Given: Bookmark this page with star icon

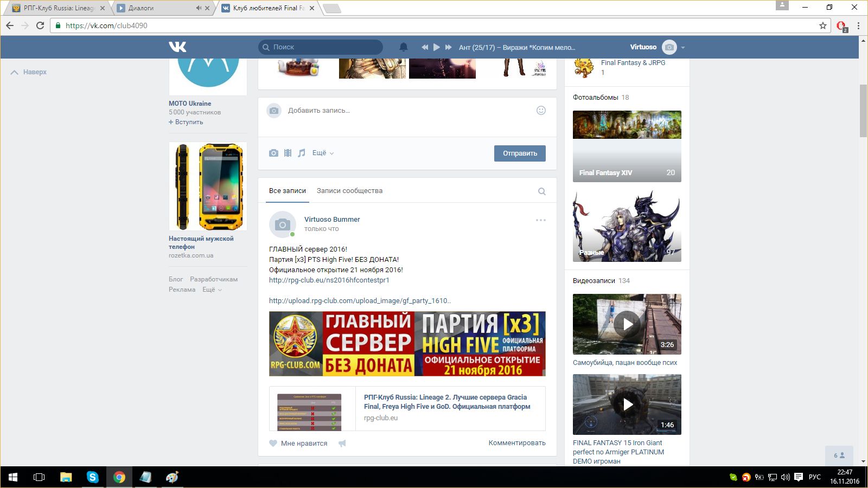Looking at the screenshot, I should (x=823, y=25).
